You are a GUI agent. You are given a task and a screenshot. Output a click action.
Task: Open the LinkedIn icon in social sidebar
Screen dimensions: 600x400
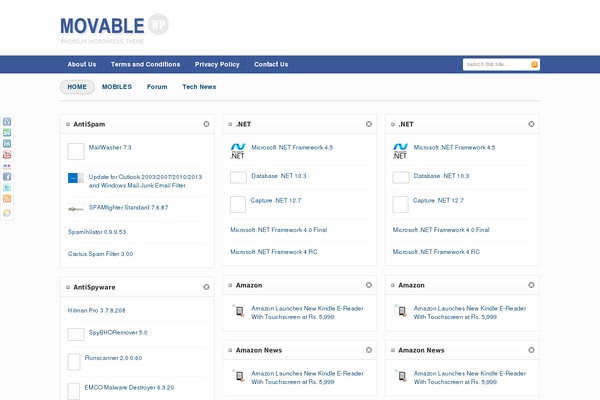(x=7, y=144)
